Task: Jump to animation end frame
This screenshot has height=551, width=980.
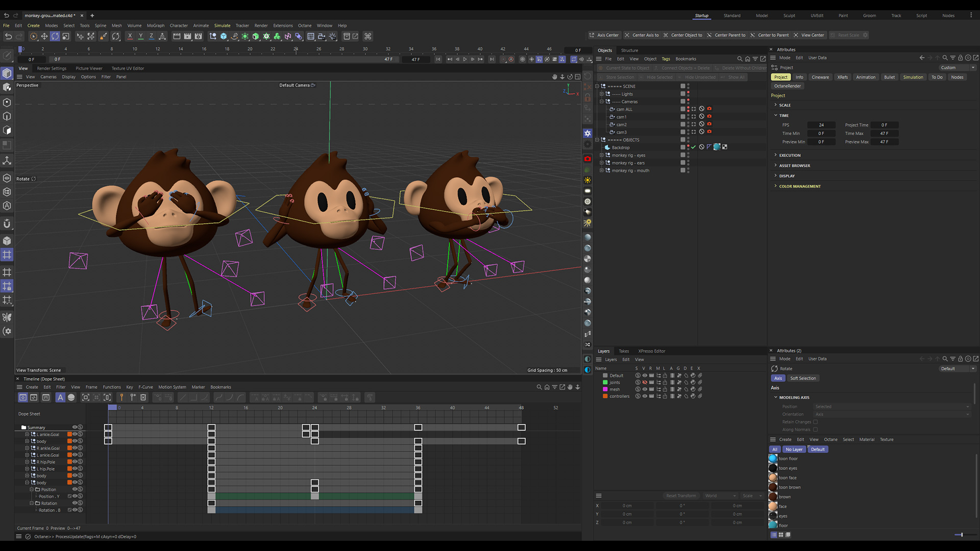Action: click(x=492, y=59)
